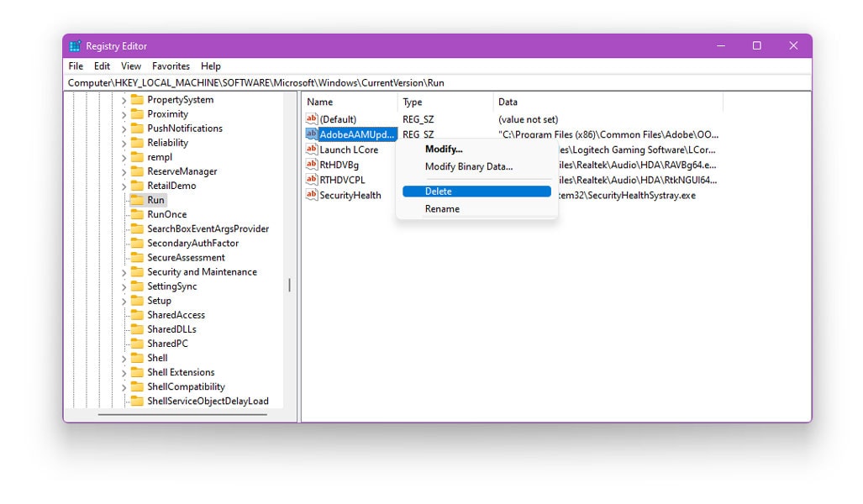Expand the PushNotifications key arrow

pos(124,129)
